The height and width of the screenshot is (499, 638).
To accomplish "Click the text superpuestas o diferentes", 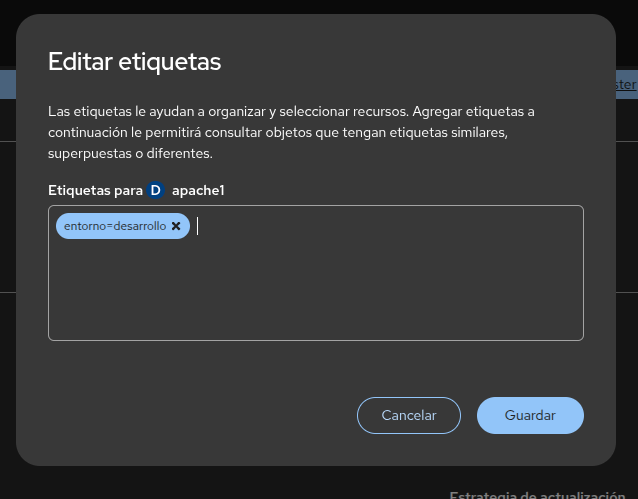I will click(x=129, y=155).
